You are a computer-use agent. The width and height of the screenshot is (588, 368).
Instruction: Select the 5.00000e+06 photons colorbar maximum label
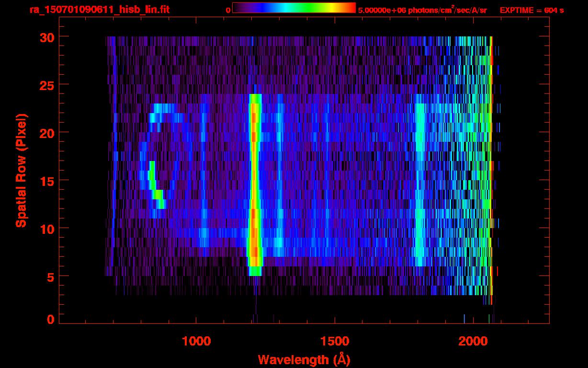(x=422, y=10)
